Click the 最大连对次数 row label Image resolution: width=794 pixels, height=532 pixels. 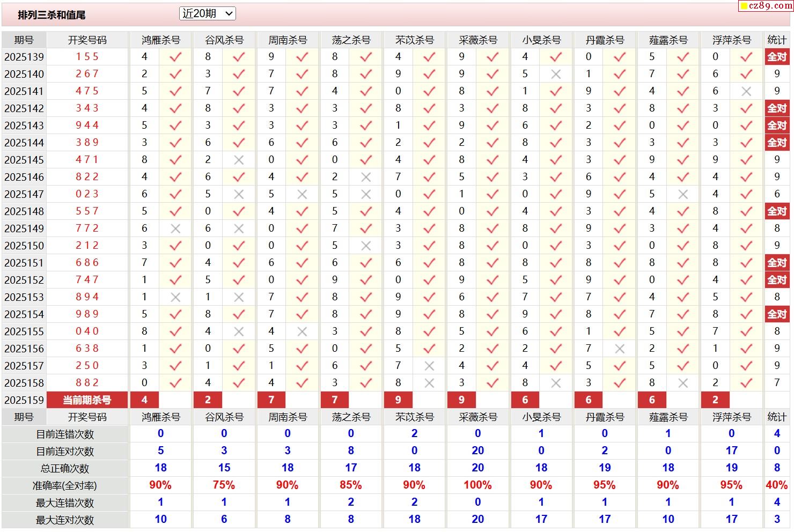point(65,520)
